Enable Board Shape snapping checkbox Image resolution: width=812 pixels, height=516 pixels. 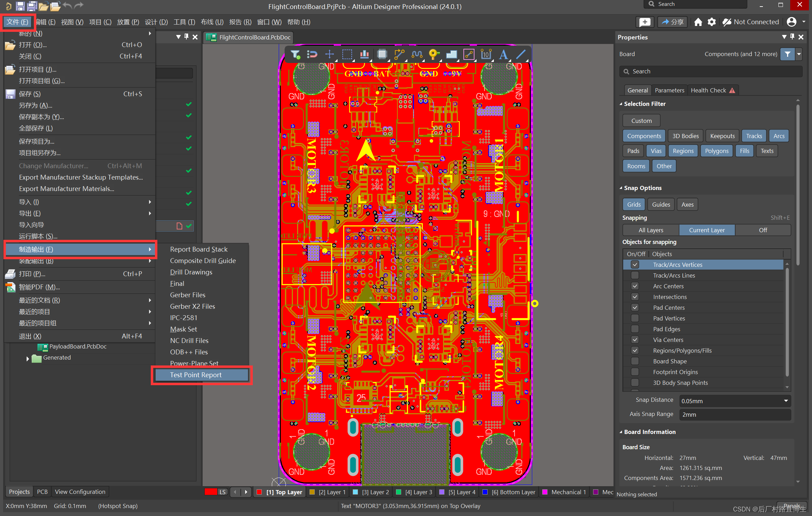pyautogui.click(x=635, y=361)
